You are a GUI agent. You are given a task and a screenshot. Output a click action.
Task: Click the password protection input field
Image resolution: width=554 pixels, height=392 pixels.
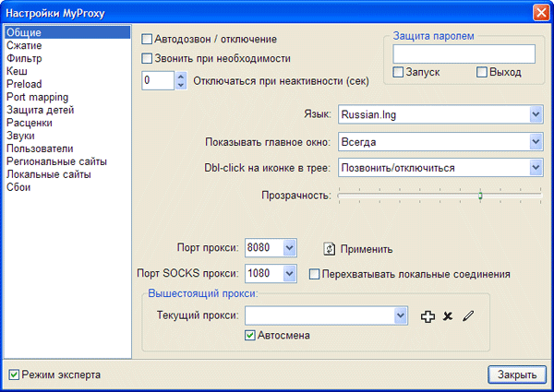(x=464, y=53)
